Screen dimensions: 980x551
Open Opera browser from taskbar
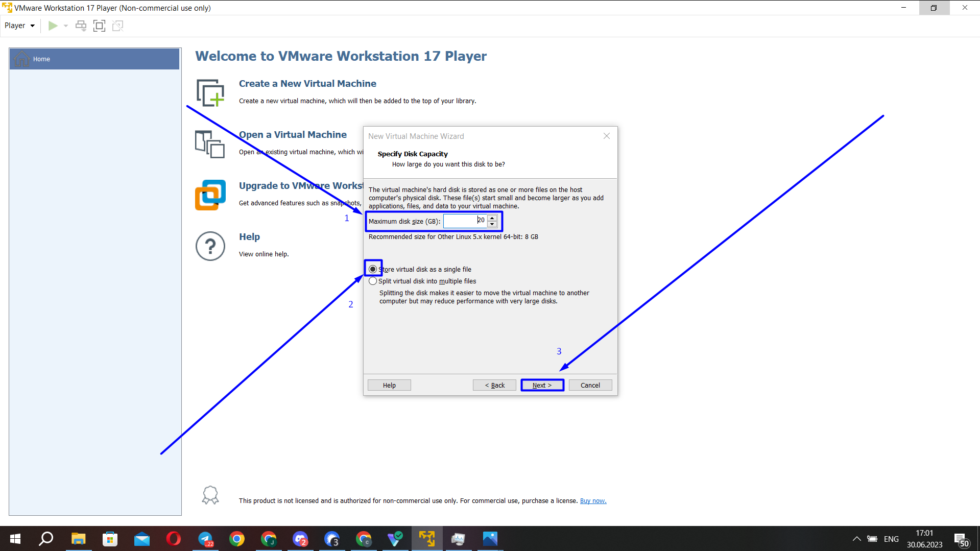(x=174, y=539)
